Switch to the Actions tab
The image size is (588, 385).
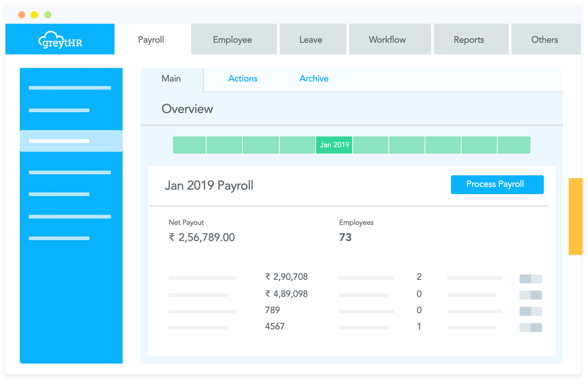coord(243,79)
